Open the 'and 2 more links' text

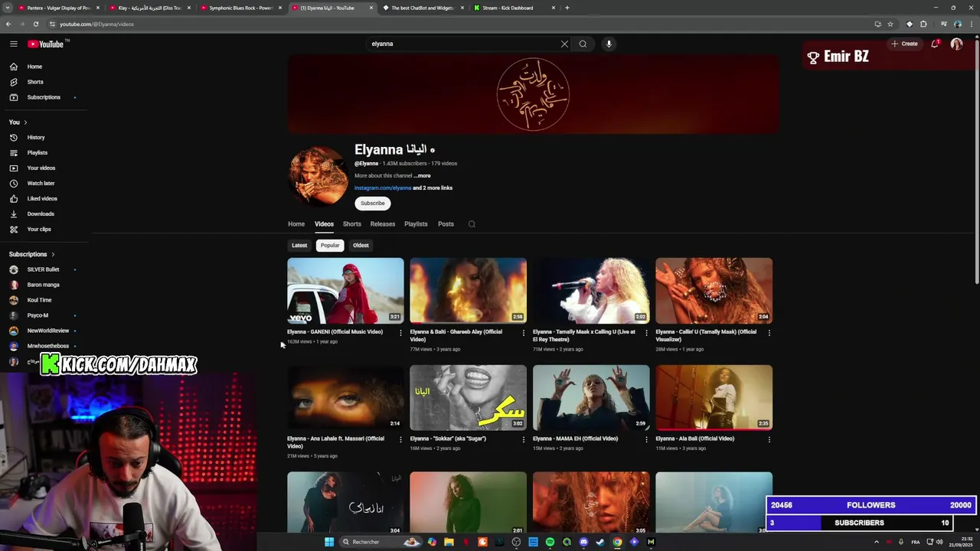tap(433, 188)
